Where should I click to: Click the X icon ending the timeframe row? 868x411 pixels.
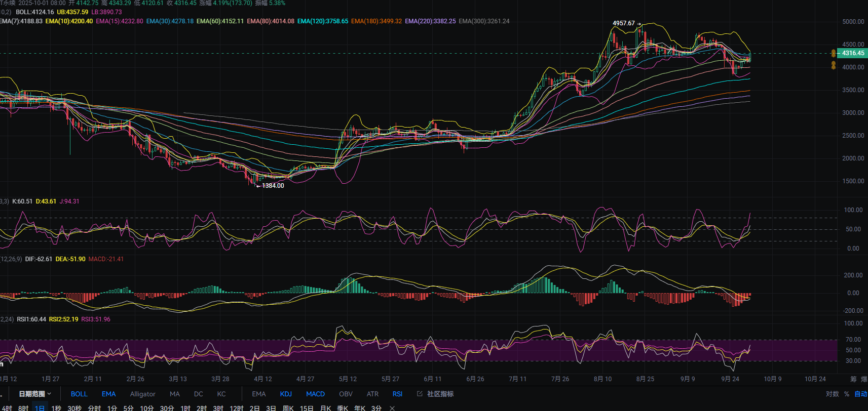[392, 408]
